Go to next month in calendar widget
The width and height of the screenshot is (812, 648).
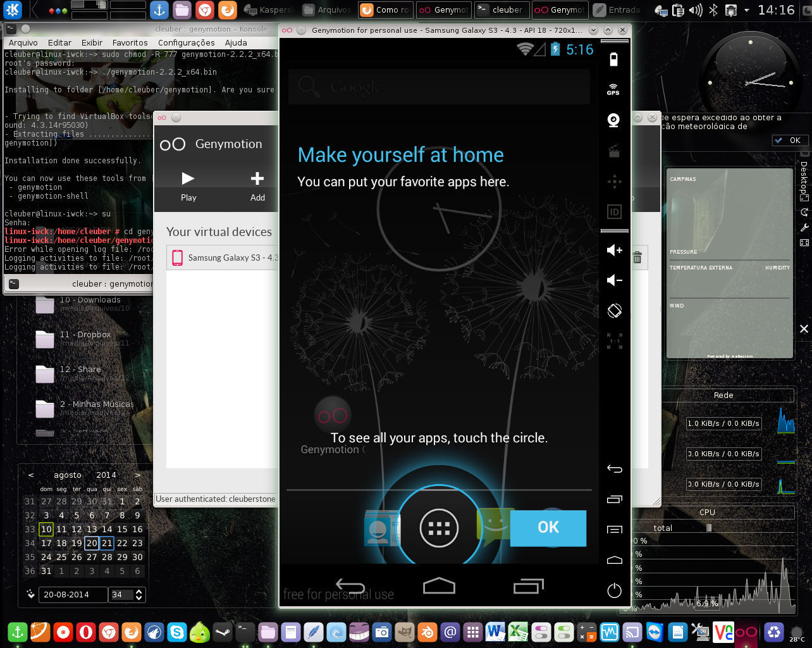click(137, 475)
